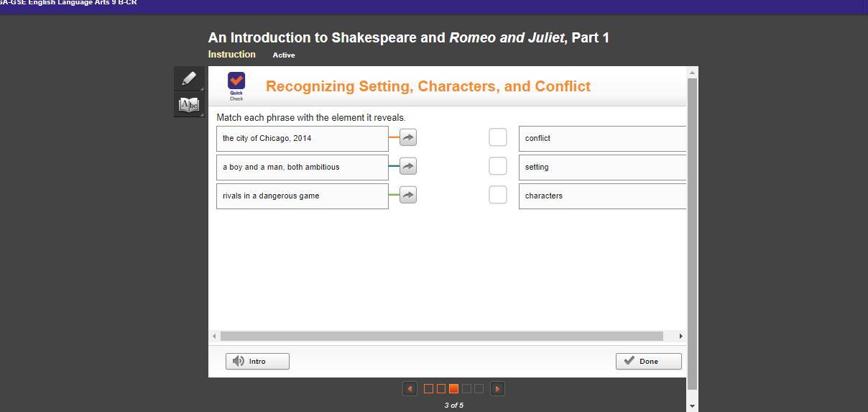Click arrow next to 'the city of Chicago, 2014'

coord(408,137)
